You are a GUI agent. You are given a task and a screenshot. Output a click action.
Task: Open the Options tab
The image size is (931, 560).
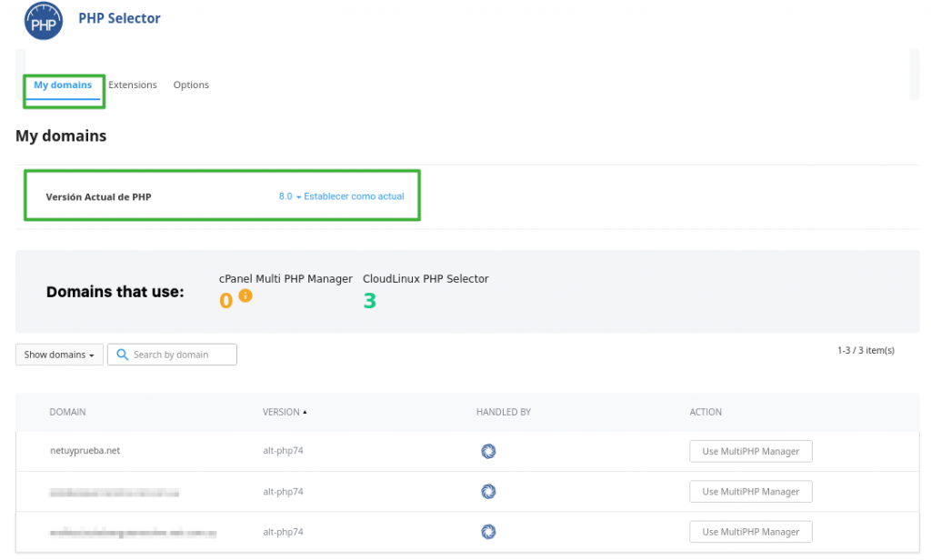point(191,85)
